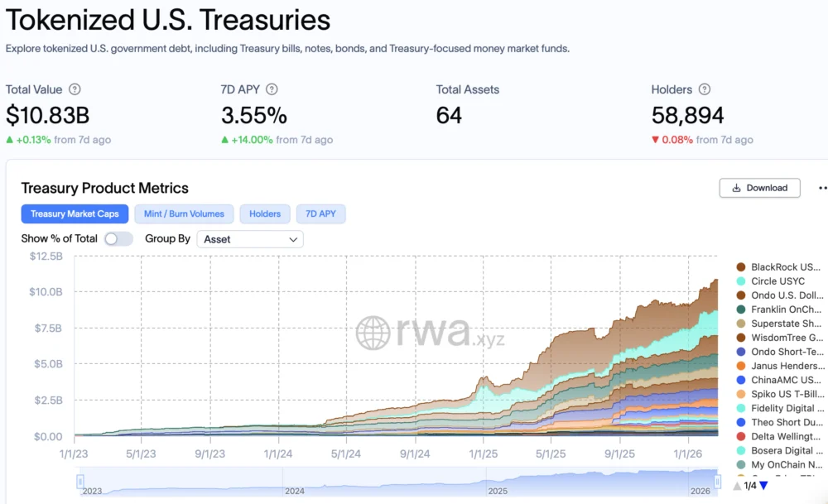This screenshot has width=828, height=504.
Task: Click the rwa.xyz globe watermark on the chart
Action: point(373,330)
